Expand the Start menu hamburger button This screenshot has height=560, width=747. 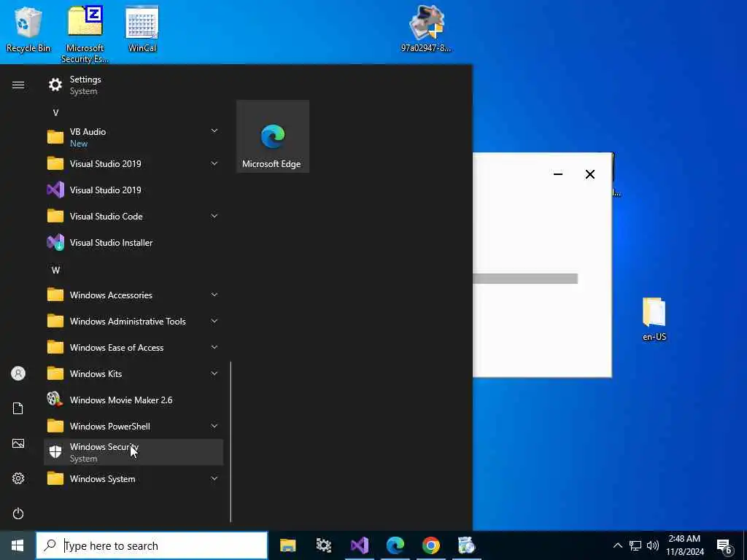coord(18,85)
